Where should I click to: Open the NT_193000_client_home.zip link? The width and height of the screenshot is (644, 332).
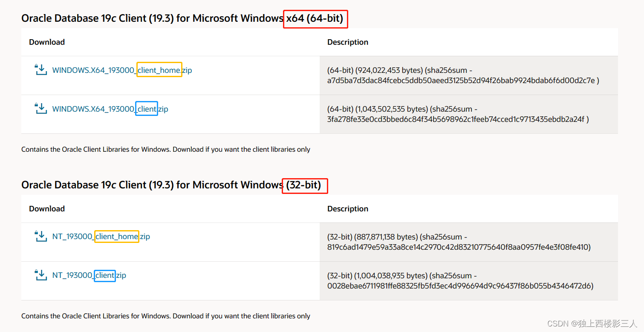[x=101, y=237]
